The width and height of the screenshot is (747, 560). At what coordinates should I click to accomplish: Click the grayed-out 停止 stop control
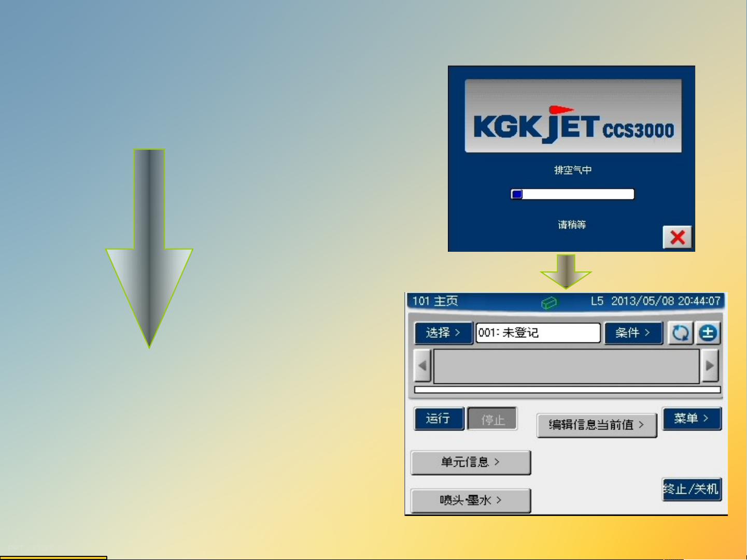click(492, 420)
